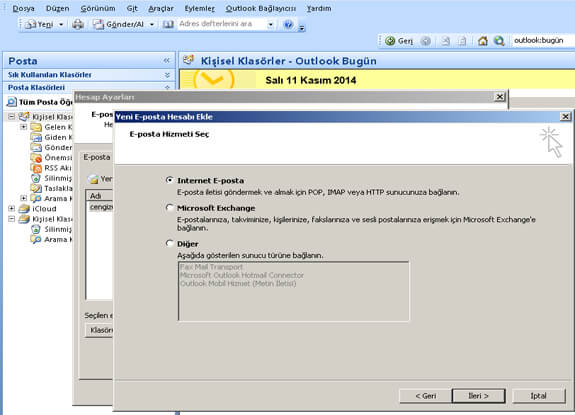This screenshot has width=575, height=415.
Task: Select the RSS Akışları feed icon
Action: pyautogui.click(x=37, y=168)
